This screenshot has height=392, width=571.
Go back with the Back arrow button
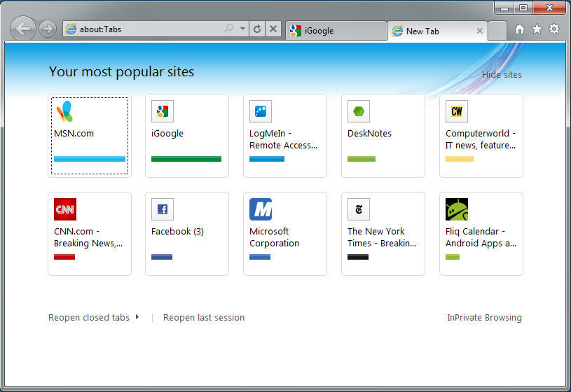23,29
